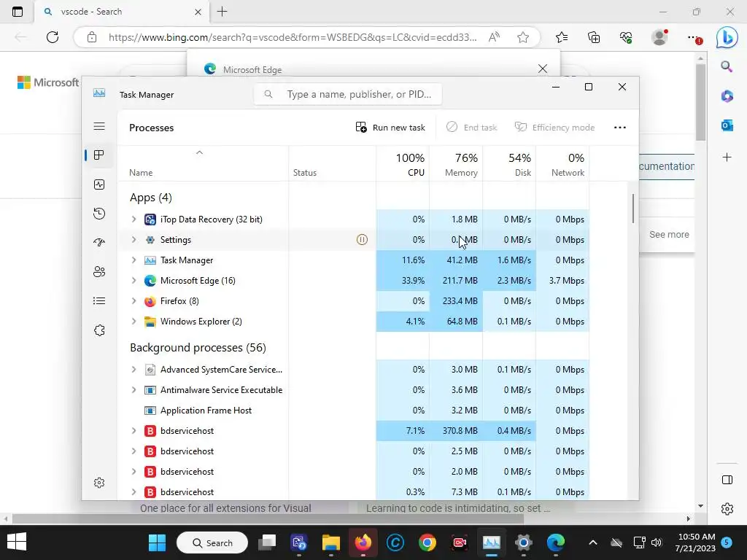
Task: Open Edge profile avatar icon
Action: pyautogui.click(x=659, y=37)
